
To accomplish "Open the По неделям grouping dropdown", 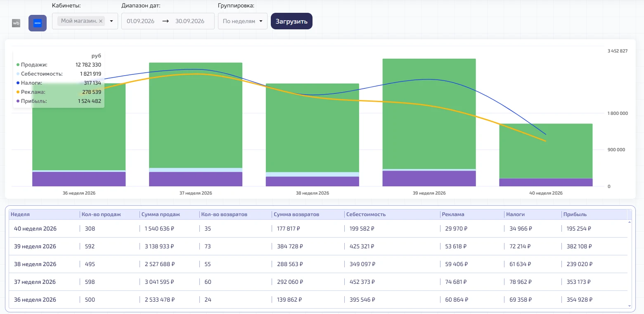I will click(243, 21).
